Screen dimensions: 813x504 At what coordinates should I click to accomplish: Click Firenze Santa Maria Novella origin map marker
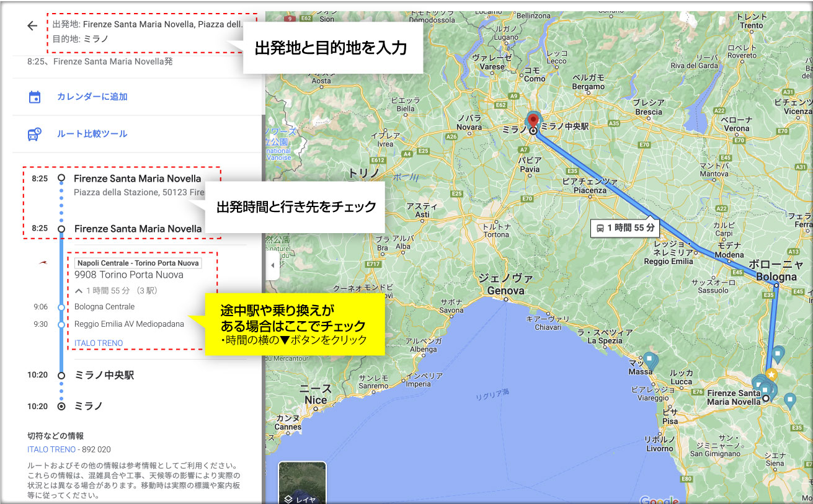[x=765, y=398]
